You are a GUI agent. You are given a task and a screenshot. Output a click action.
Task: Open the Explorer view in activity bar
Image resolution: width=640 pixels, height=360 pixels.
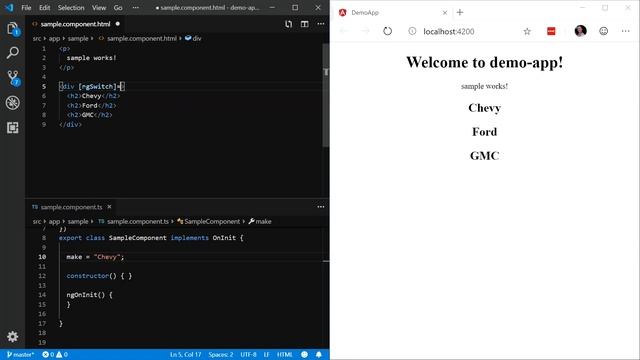point(12,29)
